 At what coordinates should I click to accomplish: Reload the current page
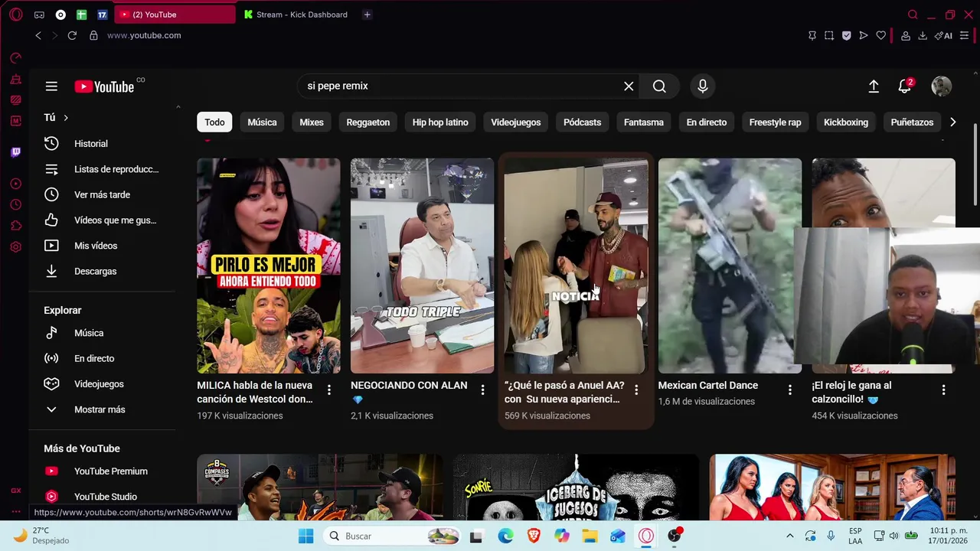pos(72,35)
